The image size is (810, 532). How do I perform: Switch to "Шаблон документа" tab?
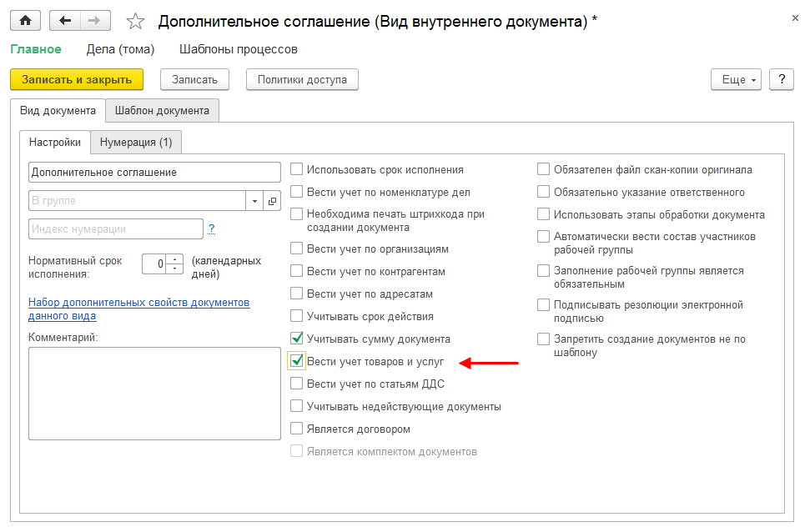162,110
